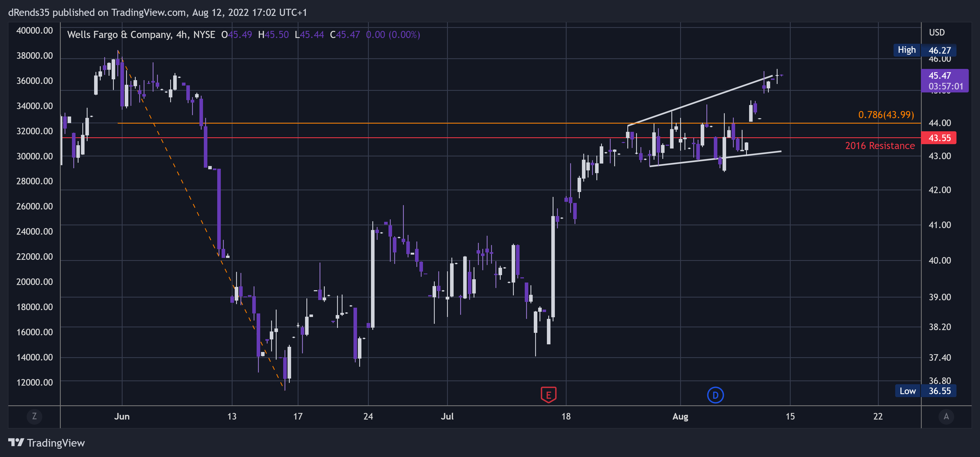Click the 42.00 right price scale value
Screen dimensions: 980x457
(x=939, y=190)
